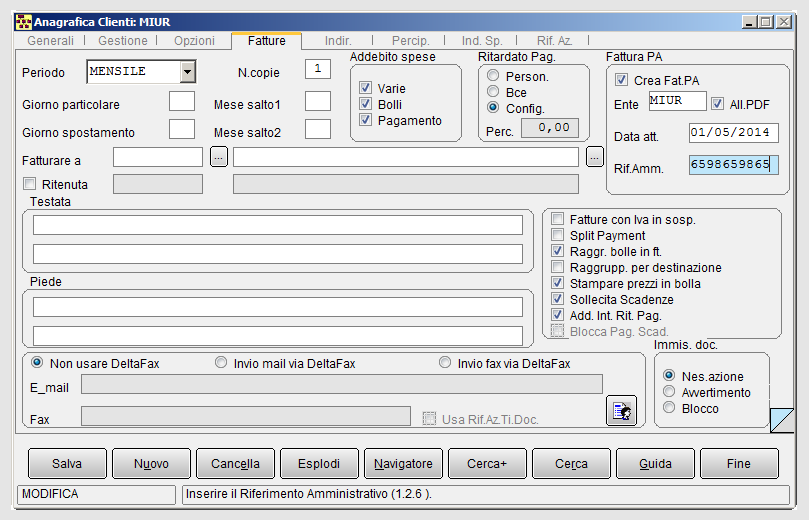Image resolution: width=809 pixels, height=520 pixels.
Task: Click the Esplodi button
Action: click(319, 463)
